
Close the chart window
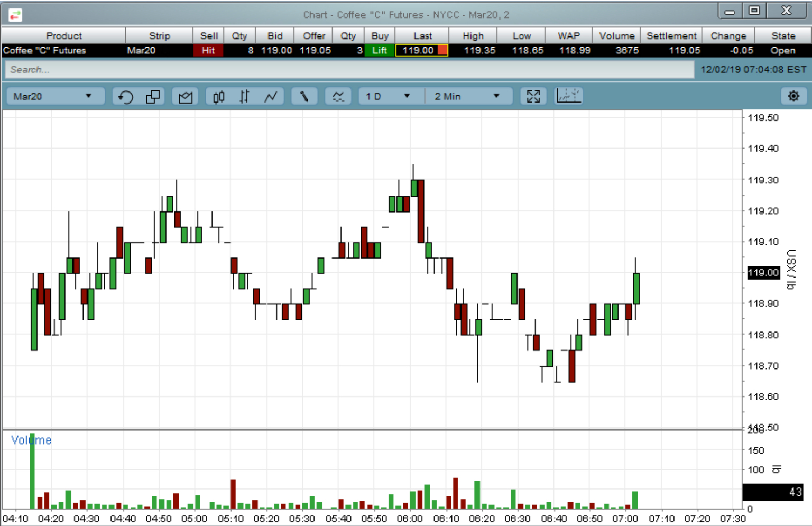pyautogui.click(x=787, y=11)
